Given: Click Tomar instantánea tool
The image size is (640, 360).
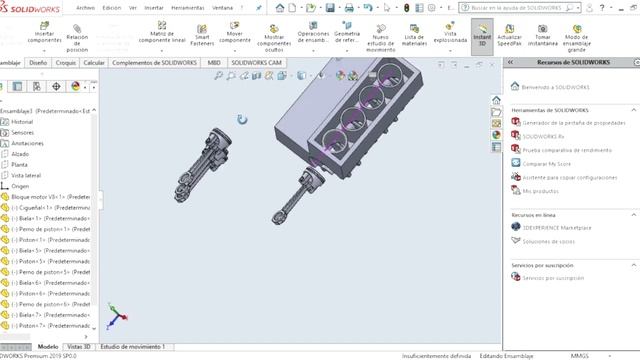Looking at the screenshot, I should pyautogui.click(x=542, y=36).
